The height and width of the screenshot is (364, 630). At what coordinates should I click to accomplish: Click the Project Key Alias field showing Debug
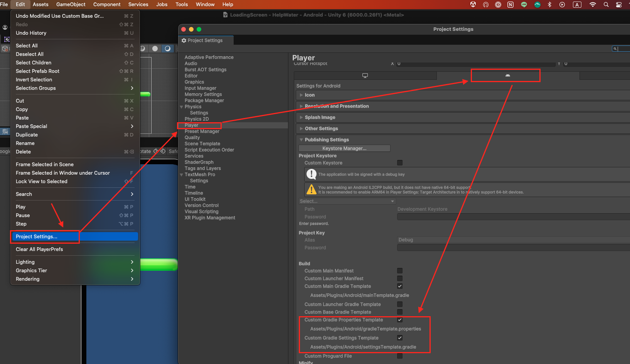pos(514,240)
